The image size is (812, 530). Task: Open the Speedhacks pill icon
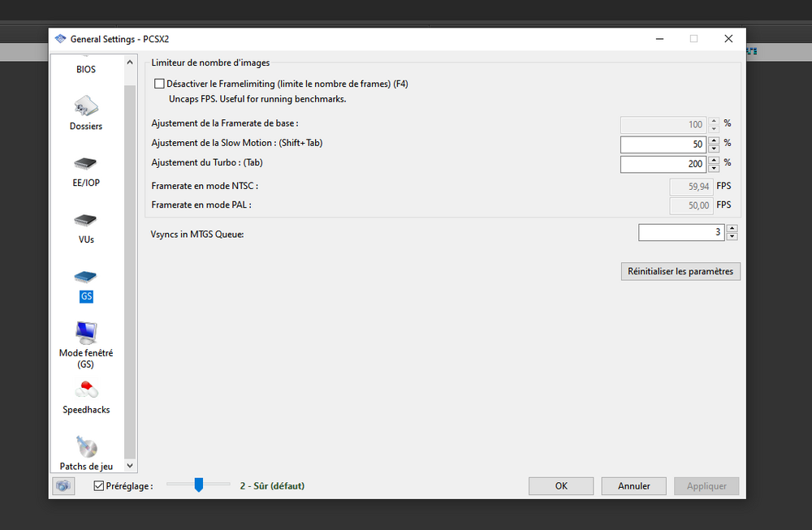(x=86, y=390)
